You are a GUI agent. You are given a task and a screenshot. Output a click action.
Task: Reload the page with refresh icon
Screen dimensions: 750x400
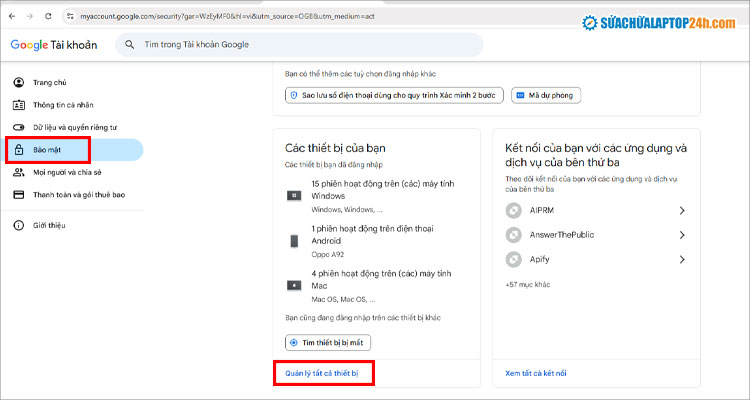click(x=47, y=17)
